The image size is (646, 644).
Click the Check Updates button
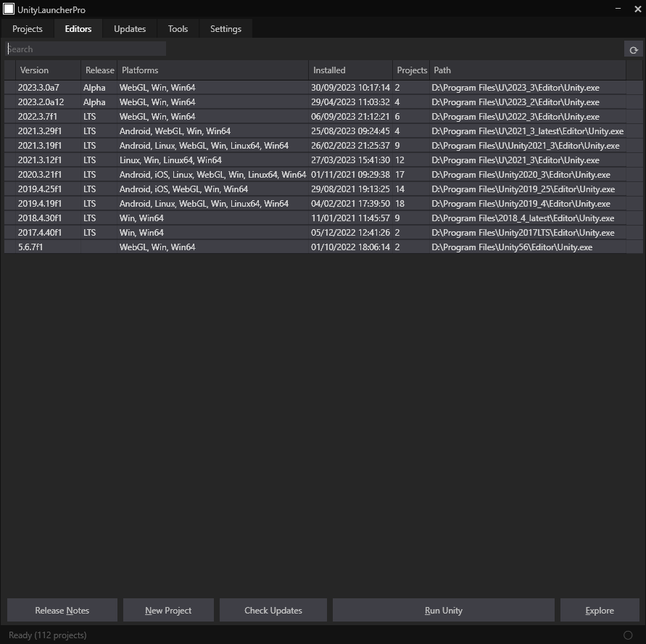point(273,610)
